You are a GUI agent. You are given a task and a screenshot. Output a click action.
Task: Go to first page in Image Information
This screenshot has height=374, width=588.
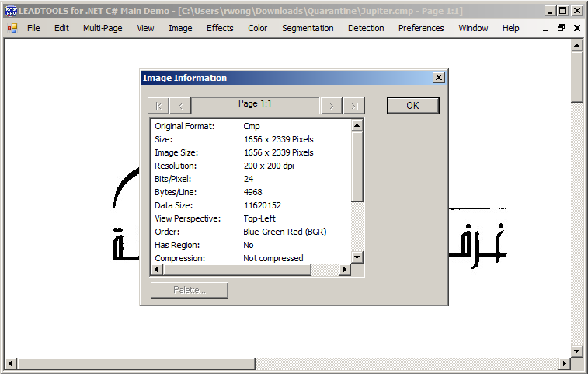pos(158,106)
